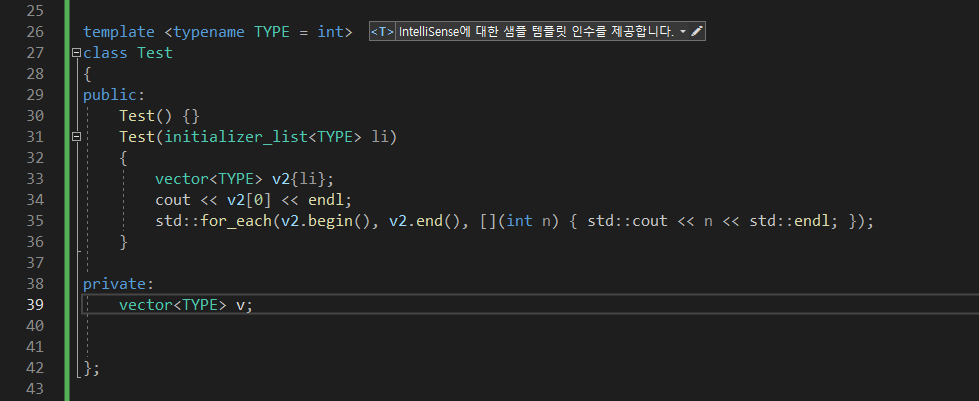Collapse the class Test outlining box

(x=77, y=52)
